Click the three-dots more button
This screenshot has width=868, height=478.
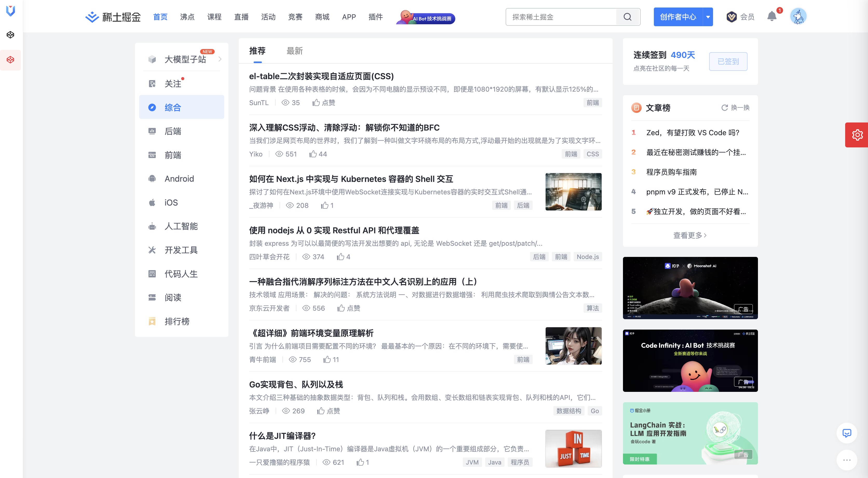pyautogui.click(x=847, y=460)
